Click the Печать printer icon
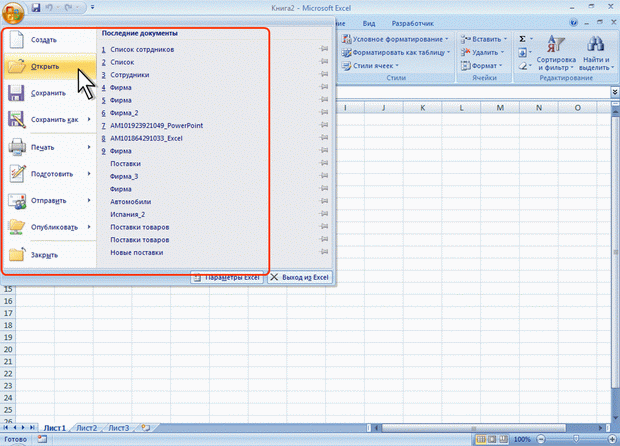 tap(17, 147)
